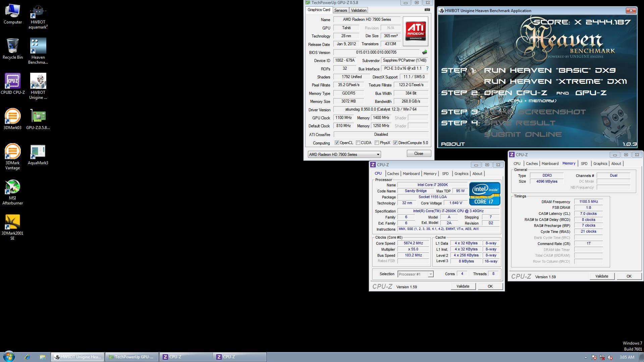Image resolution: width=644 pixels, height=362 pixels.
Task: Click the GPU-Z screenshot camera icon
Action: (x=427, y=10)
